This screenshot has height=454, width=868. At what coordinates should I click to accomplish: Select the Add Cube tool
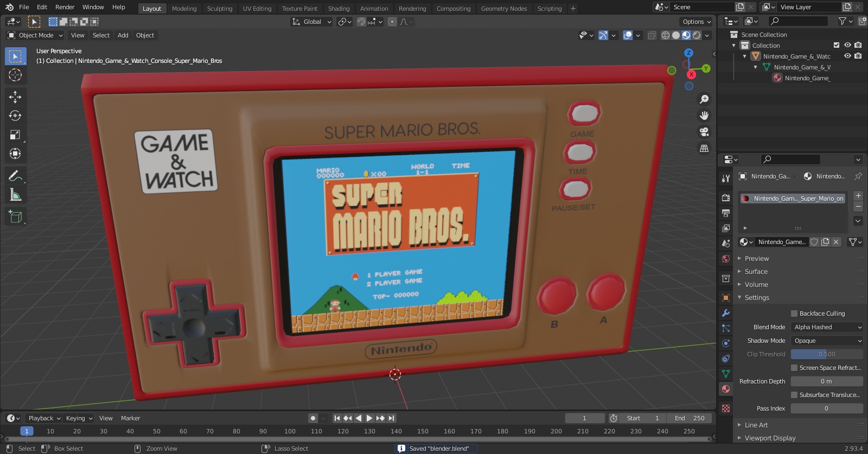click(x=15, y=217)
